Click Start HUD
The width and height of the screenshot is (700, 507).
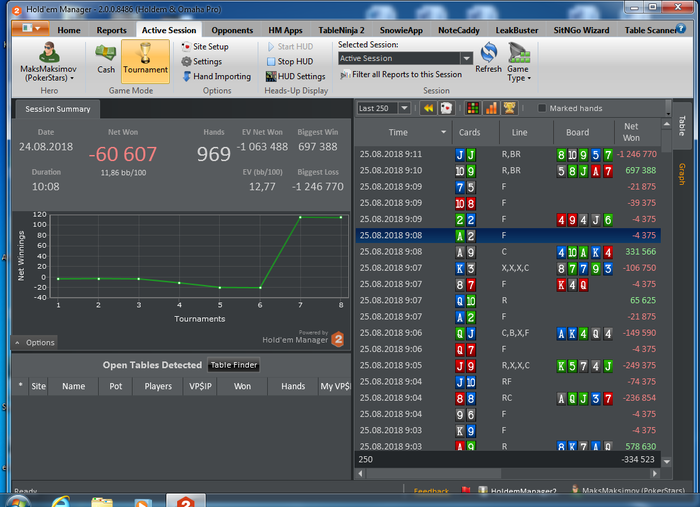(290, 46)
